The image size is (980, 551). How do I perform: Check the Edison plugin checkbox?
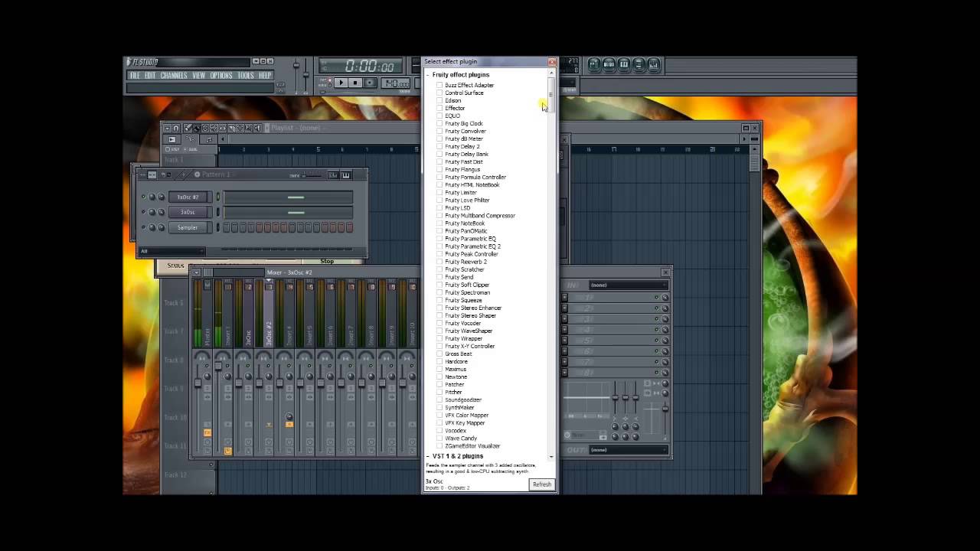439,100
